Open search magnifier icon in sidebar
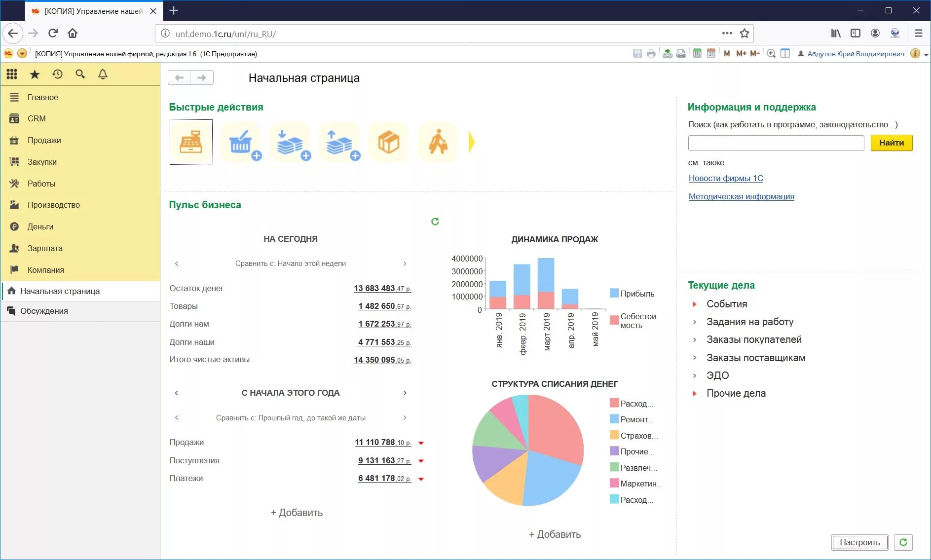The width and height of the screenshot is (931, 560). [x=80, y=74]
